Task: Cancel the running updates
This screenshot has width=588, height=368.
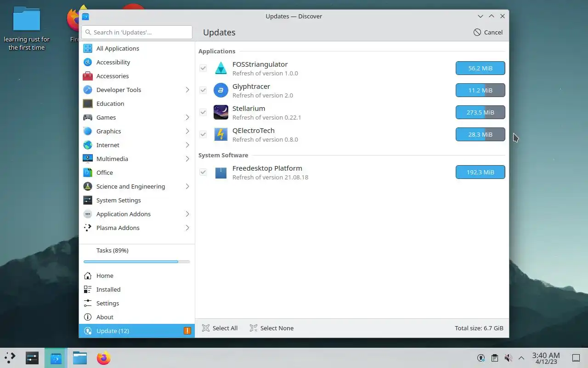Action: click(x=488, y=32)
